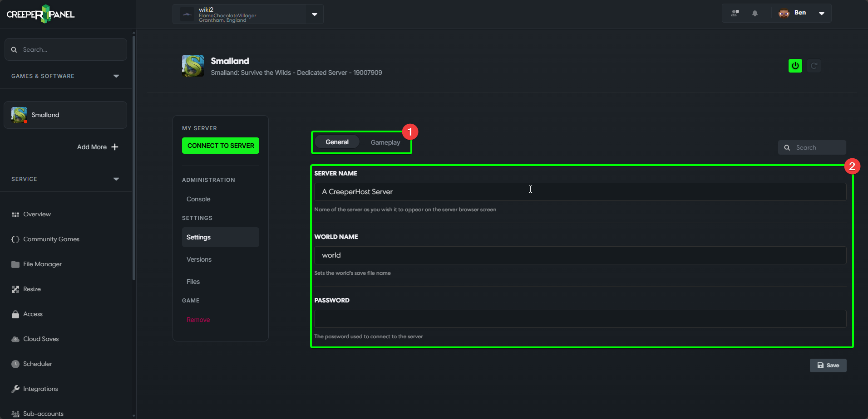This screenshot has width=868, height=419.
Task: Click the Remove game link
Action: click(x=198, y=320)
